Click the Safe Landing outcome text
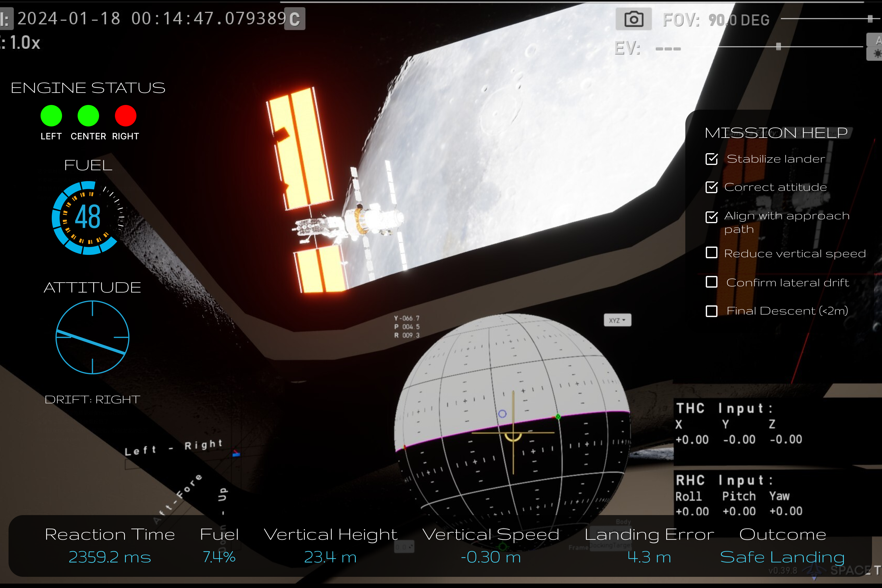The height and width of the screenshot is (588, 882). [782, 557]
